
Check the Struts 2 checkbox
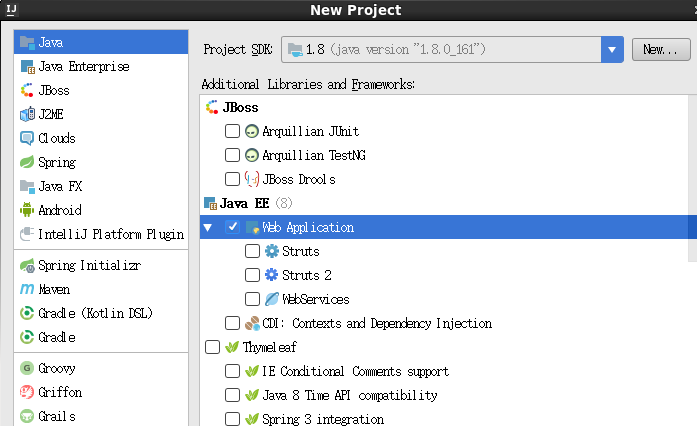tap(252, 275)
